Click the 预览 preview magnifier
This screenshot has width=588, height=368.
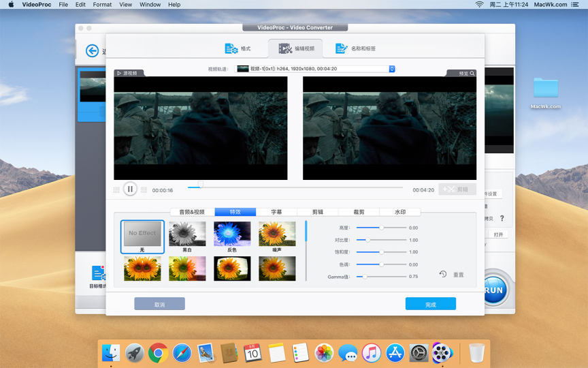pyautogui.click(x=472, y=73)
